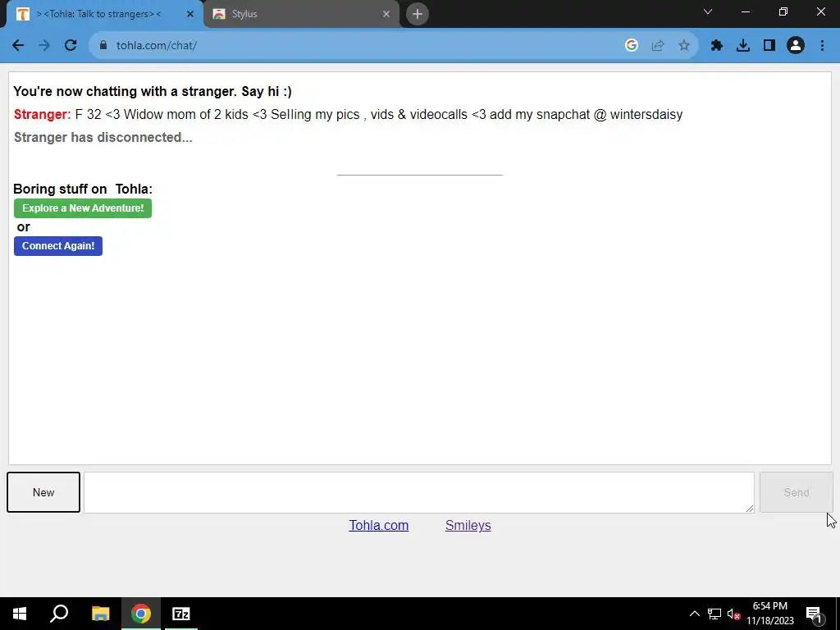Open the Google icon in address bar
Image resolution: width=840 pixels, height=630 pixels.
632,46
